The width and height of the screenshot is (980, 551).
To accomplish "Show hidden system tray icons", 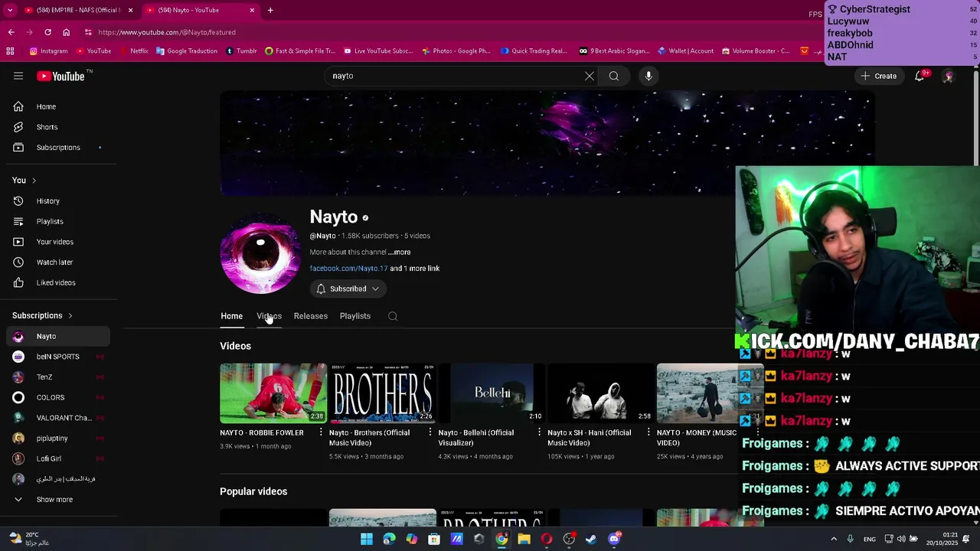I will pyautogui.click(x=834, y=539).
